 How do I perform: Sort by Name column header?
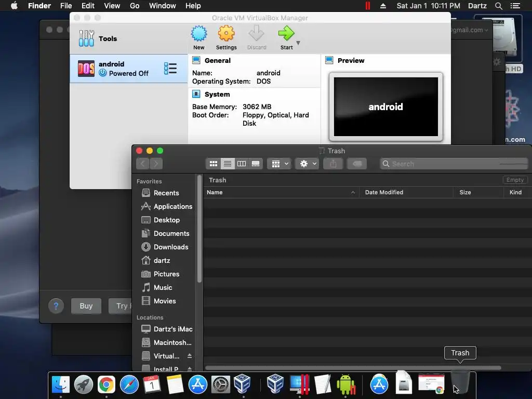(281, 192)
